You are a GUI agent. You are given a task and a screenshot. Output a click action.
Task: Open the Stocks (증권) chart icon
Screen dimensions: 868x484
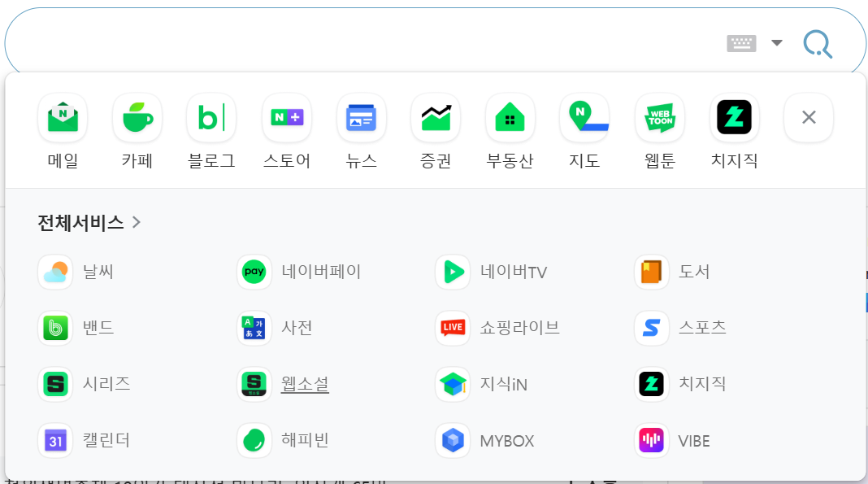click(436, 117)
